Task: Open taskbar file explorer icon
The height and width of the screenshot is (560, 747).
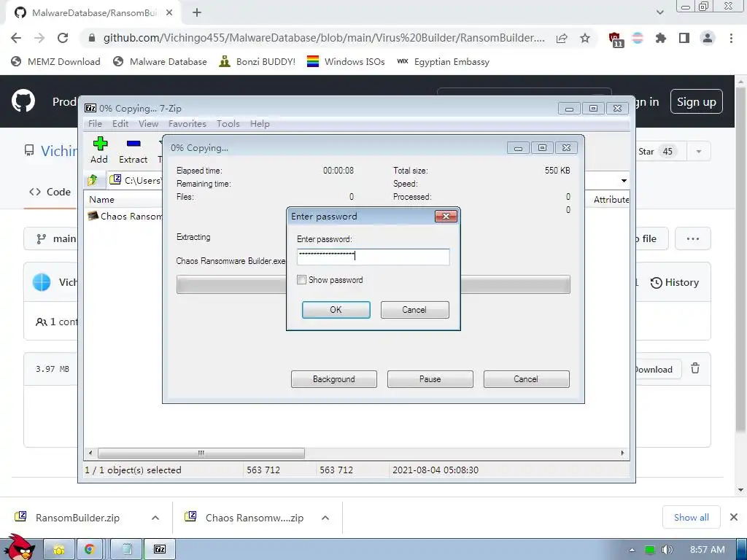Action: [x=59, y=550]
